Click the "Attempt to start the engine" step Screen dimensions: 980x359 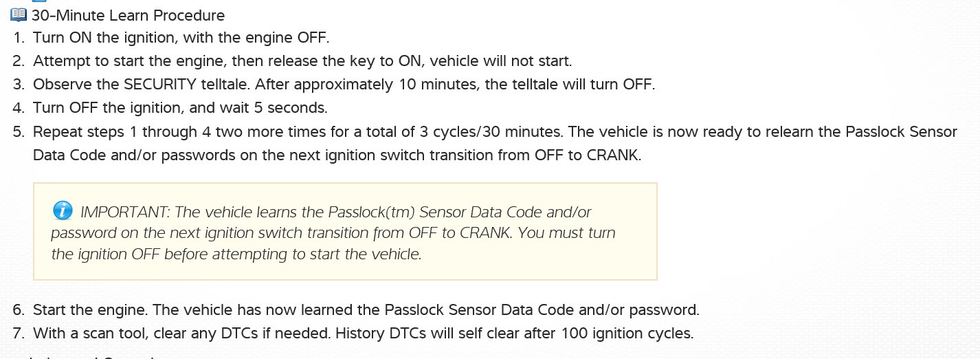coord(302,61)
